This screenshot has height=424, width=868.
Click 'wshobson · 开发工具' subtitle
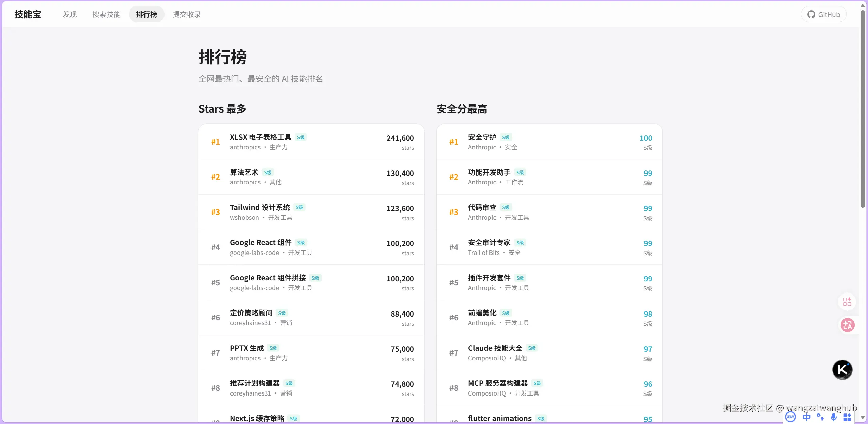[x=261, y=217]
